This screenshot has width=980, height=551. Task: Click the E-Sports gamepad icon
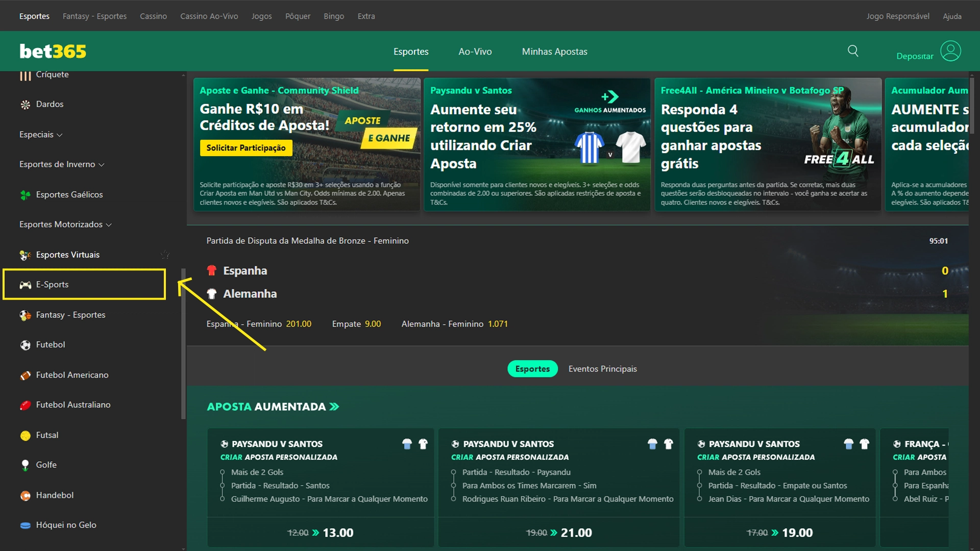[x=25, y=285]
